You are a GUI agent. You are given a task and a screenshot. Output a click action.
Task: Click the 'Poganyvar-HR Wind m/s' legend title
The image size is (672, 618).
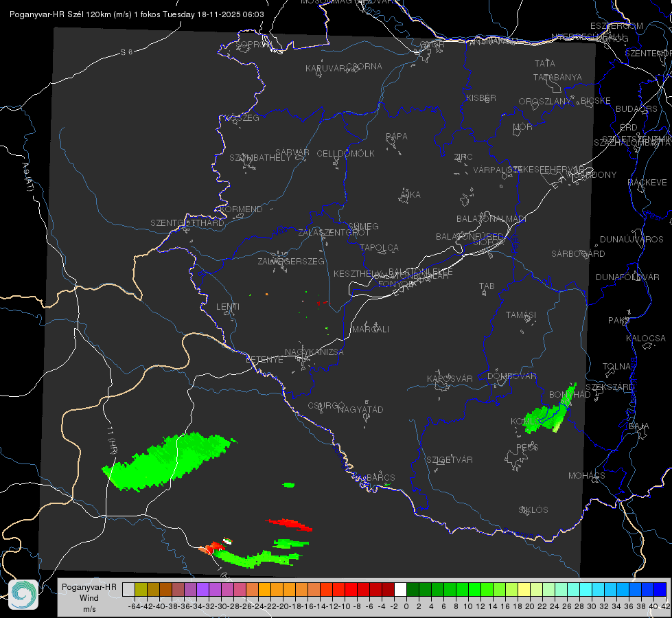pyautogui.click(x=89, y=598)
